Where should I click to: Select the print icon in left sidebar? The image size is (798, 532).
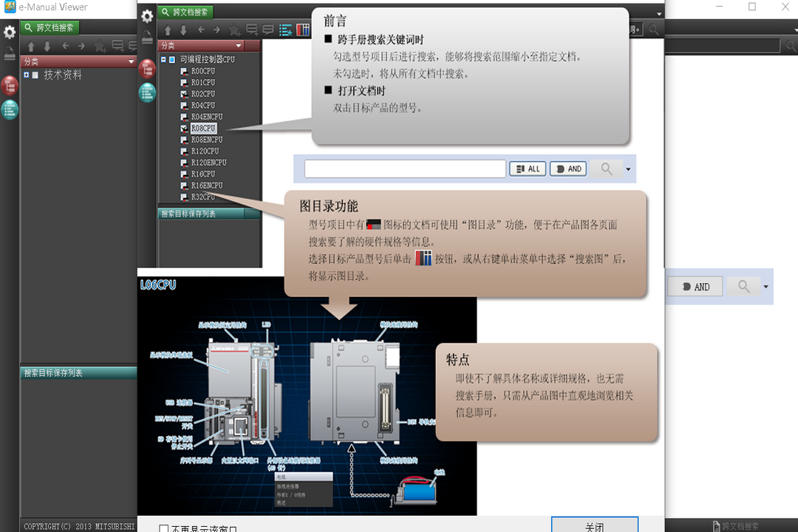coord(10,52)
